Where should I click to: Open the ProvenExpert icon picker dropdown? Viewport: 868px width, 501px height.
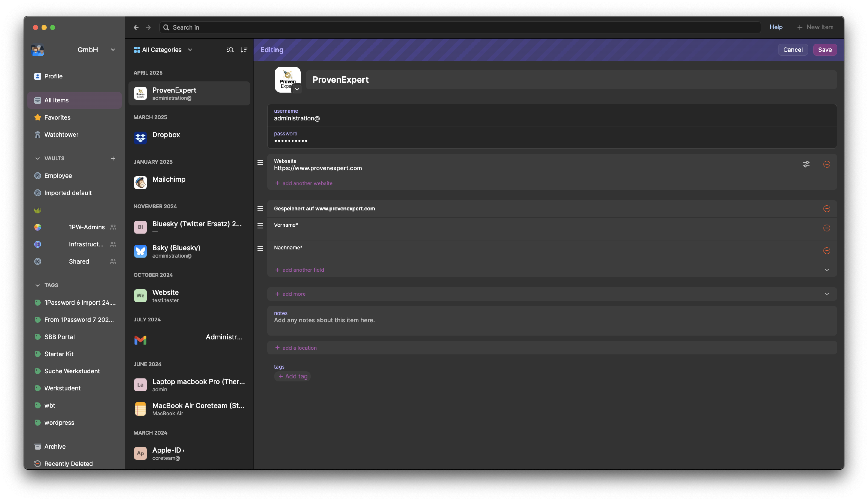297,89
